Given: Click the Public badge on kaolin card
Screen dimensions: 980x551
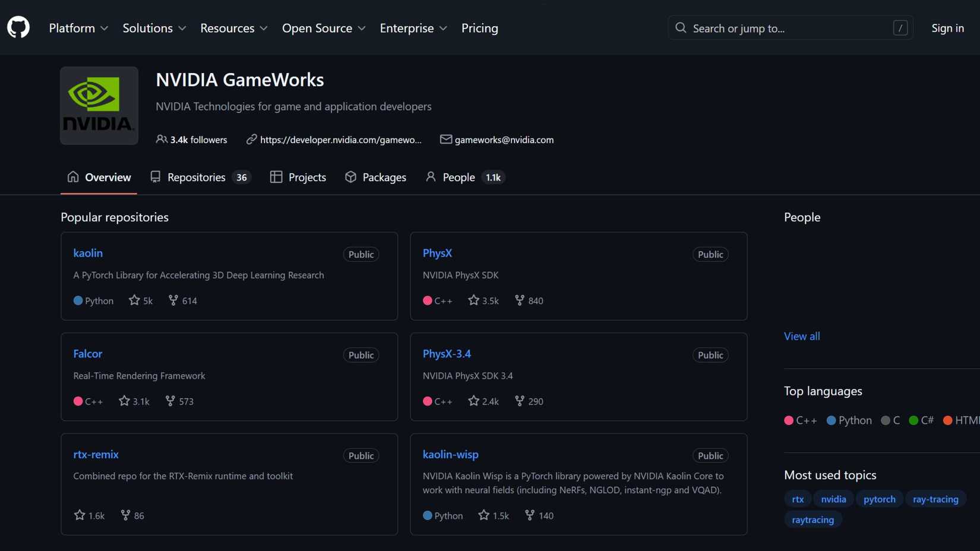Looking at the screenshot, I should pyautogui.click(x=361, y=254).
